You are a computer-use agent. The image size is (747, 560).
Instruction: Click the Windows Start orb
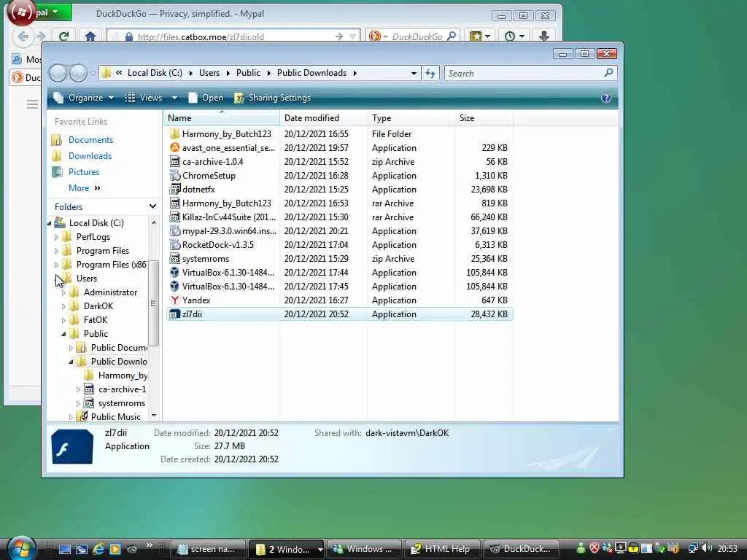point(21,548)
